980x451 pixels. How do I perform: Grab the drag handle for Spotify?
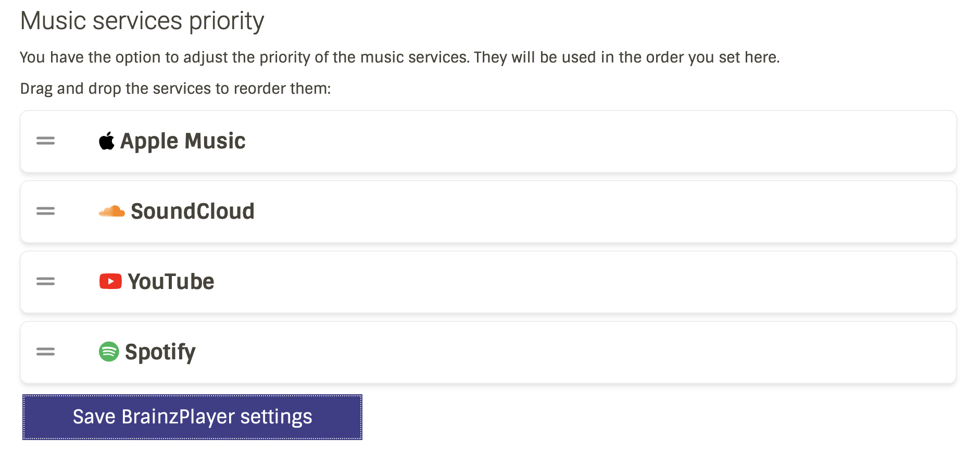point(46,352)
